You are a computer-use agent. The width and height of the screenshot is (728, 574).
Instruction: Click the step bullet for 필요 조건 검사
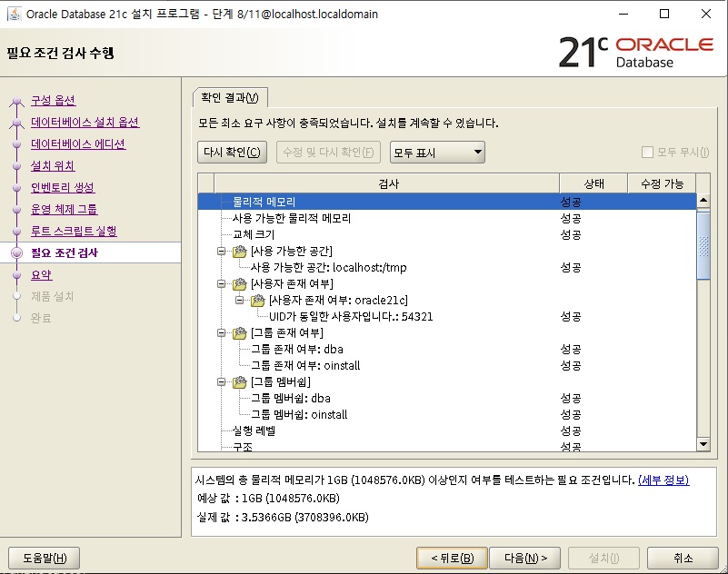pos(16,252)
